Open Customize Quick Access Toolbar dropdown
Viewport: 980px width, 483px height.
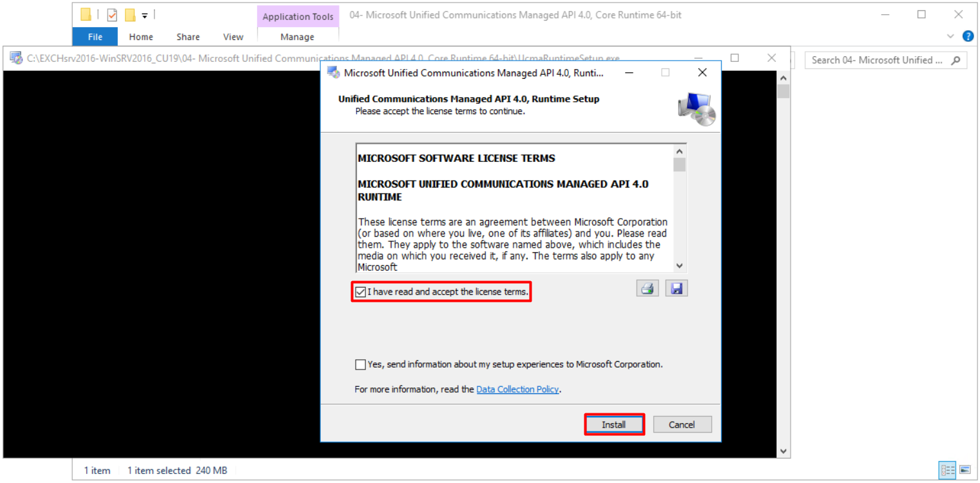145,15
